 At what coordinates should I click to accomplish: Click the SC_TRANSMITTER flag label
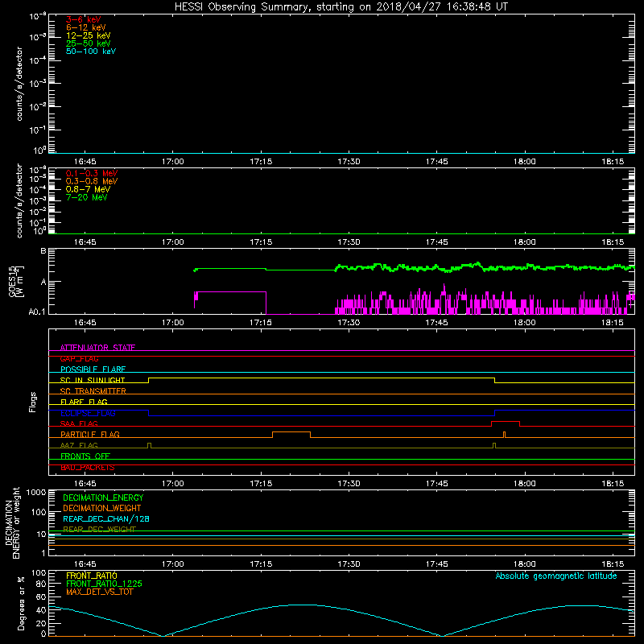point(93,391)
